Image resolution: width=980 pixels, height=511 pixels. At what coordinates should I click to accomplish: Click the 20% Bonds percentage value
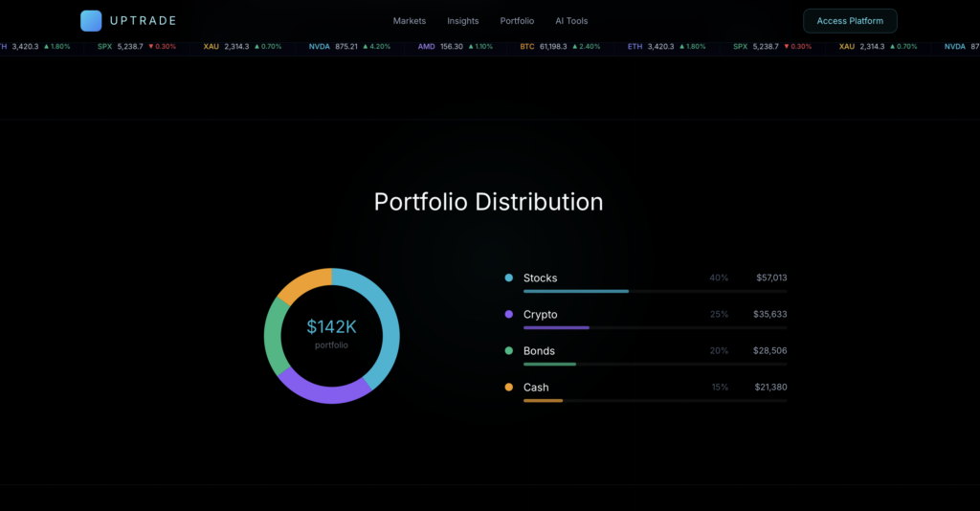(x=719, y=351)
